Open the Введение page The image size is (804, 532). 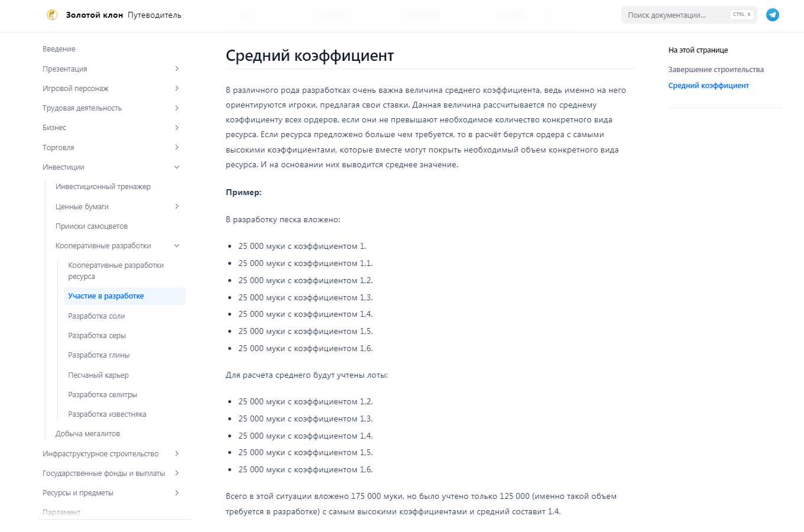pos(59,49)
